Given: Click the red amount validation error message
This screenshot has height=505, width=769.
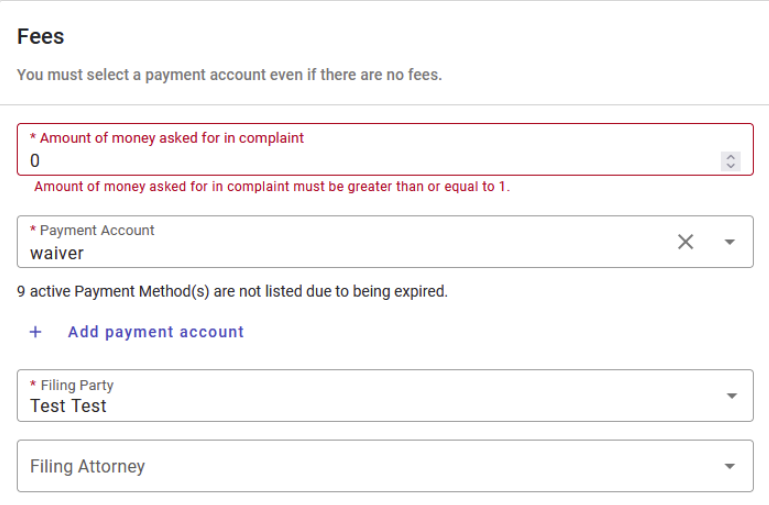Looking at the screenshot, I should (272, 187).
